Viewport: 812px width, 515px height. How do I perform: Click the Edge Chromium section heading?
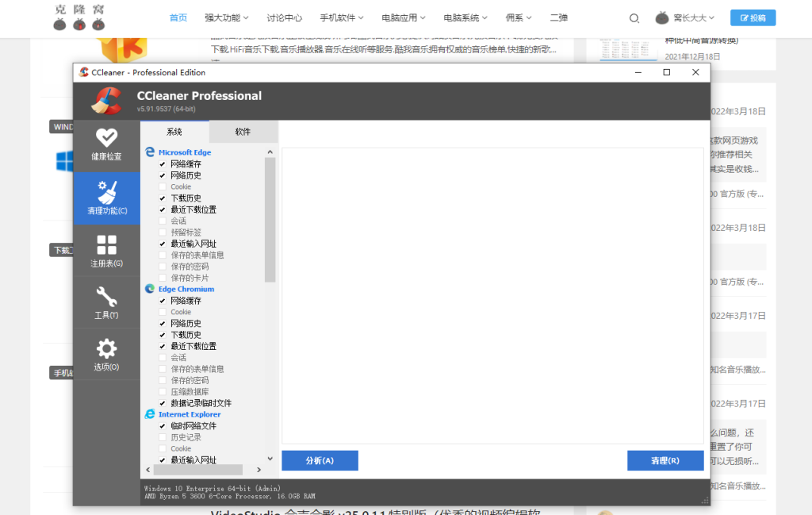click(x=186, y=289)
